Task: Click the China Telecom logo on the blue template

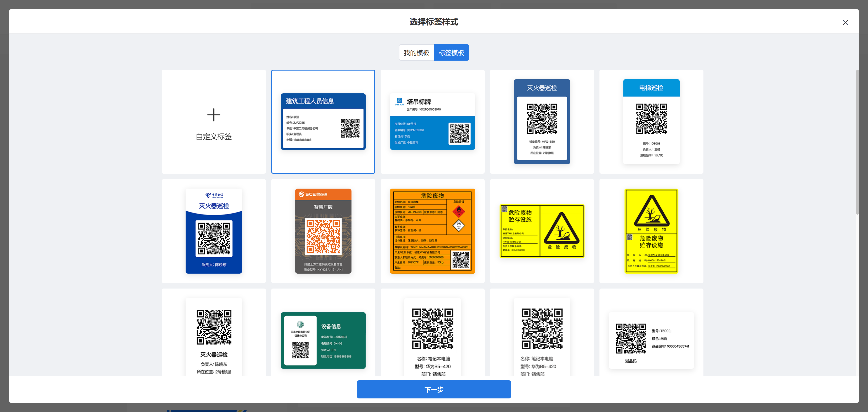Action: [214, 195]
